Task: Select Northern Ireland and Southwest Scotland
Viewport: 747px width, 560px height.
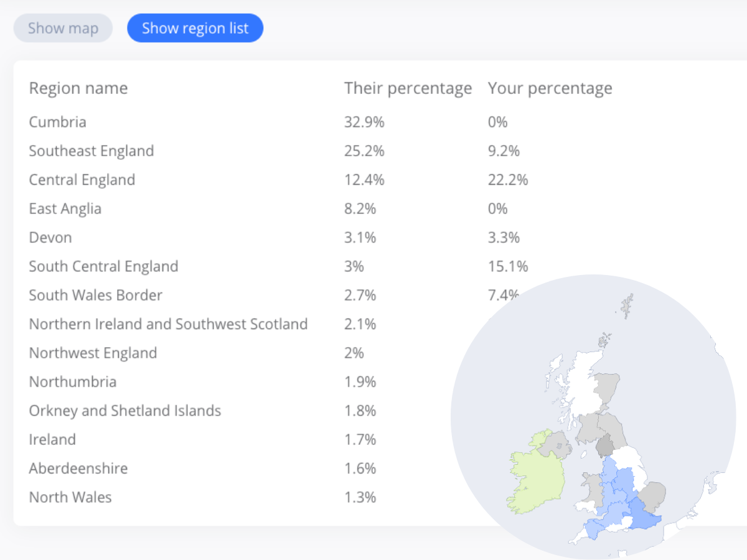Action: pos(168,324)
